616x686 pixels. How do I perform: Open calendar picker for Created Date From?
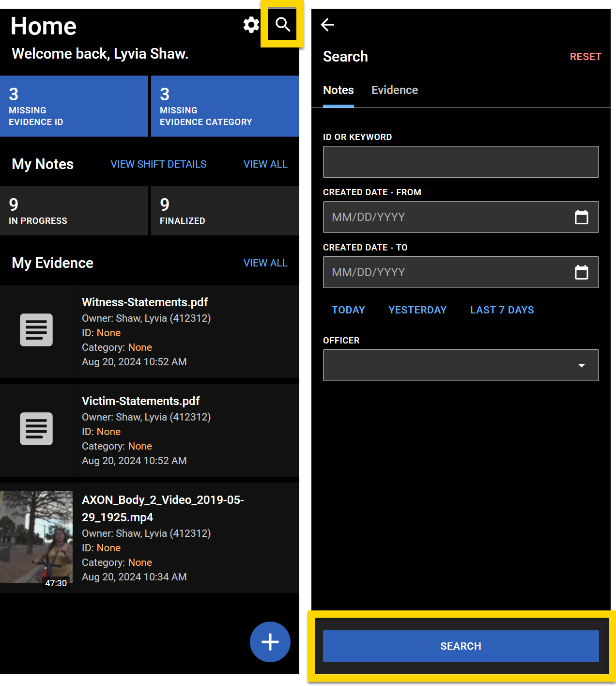(581, 217)
